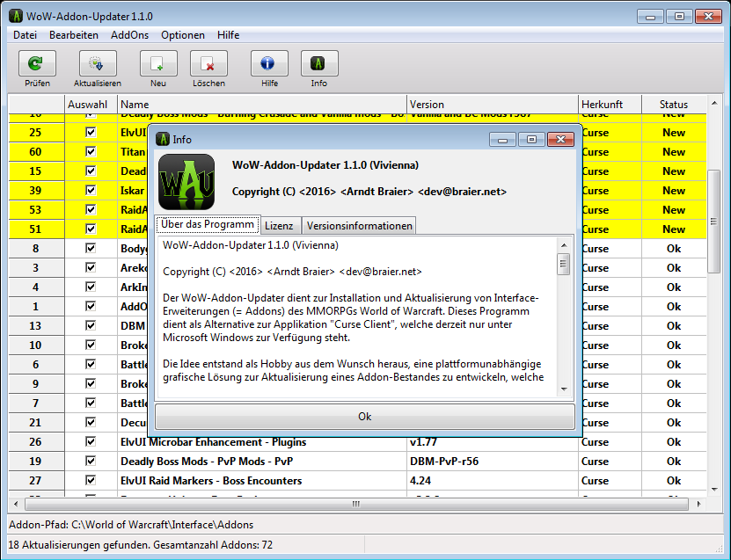Uncheck the checkbox in row 25

click(91, 133)
